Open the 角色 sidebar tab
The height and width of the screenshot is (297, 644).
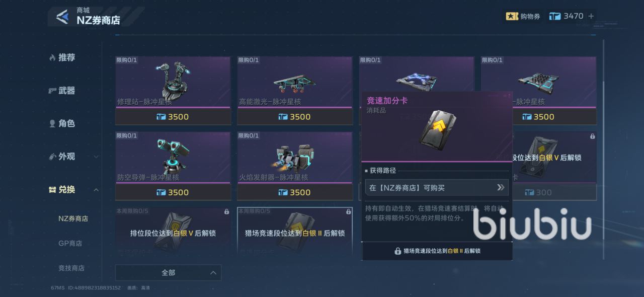point(62,123)
